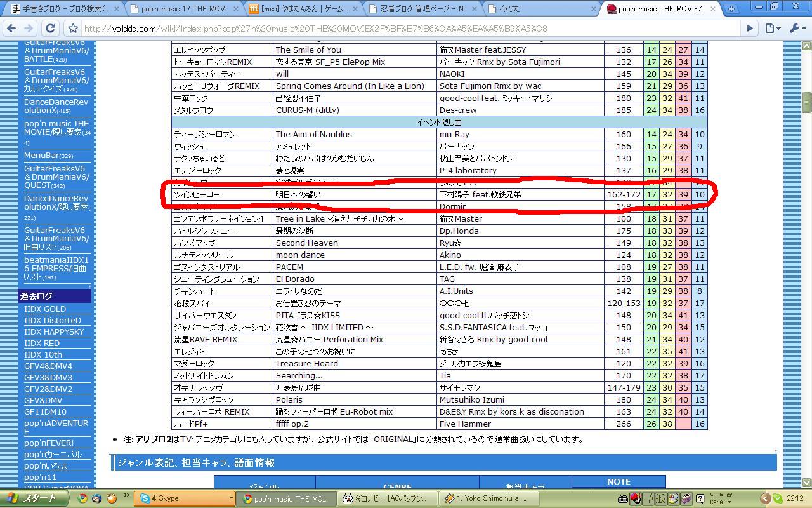812x508 pixels.
Task: Open the IIDX DistorteD link
Action: [x=53, y=321]
